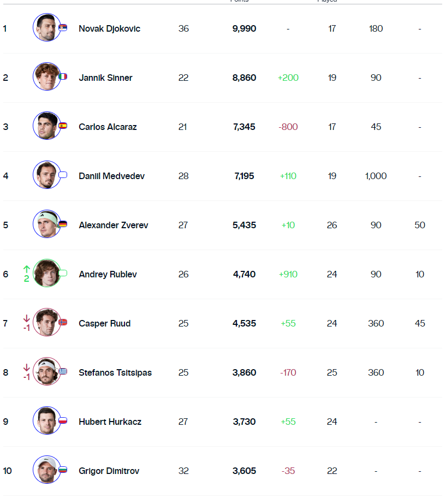Viewport: 446px width, 504px height.
Task: Click Grigor Dimitrov's headshot thumbnail
Action: [46, 470]
